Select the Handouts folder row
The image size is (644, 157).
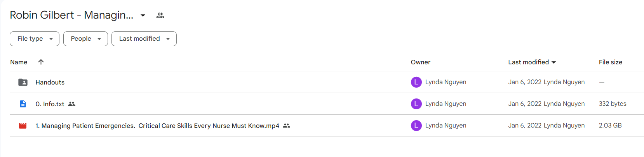coord(327,82)
